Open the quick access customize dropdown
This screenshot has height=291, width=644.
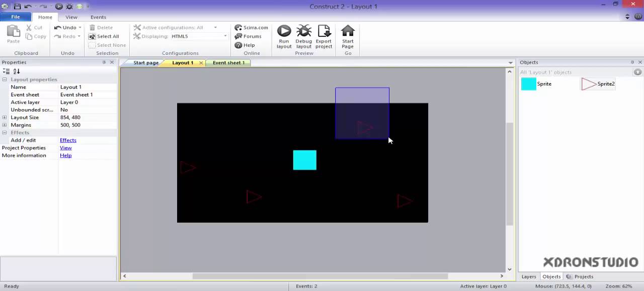pos(88,7)
